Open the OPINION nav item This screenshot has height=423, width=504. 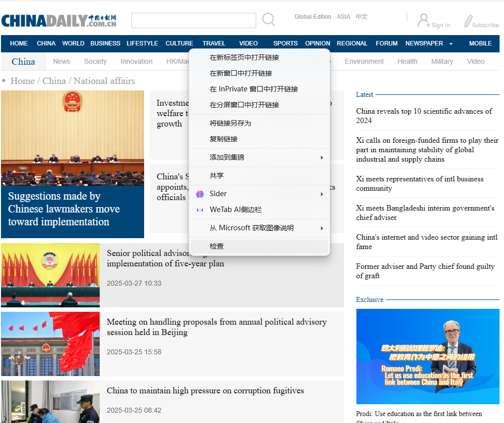coord(317,43)
